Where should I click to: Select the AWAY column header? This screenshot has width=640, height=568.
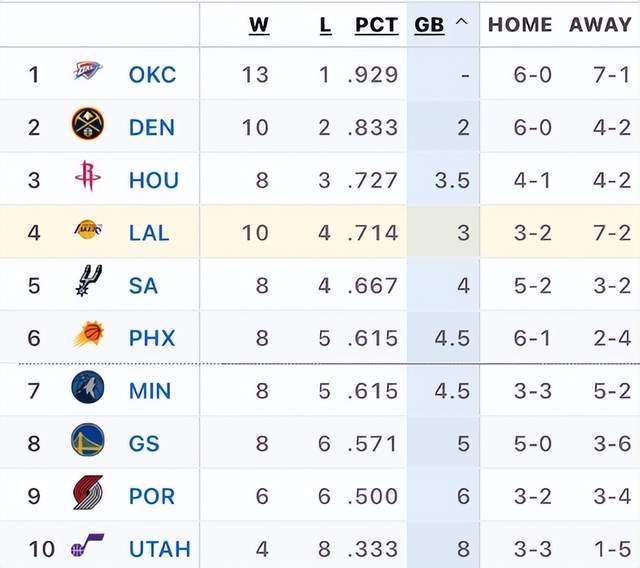pos(600,25)
